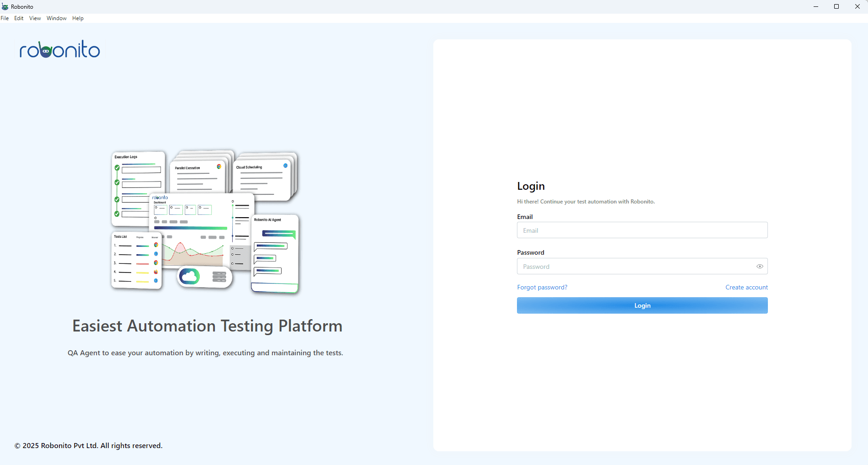Open the Help menu
Viewport: 868px width, 465px height.
click(x=78, y=18)
